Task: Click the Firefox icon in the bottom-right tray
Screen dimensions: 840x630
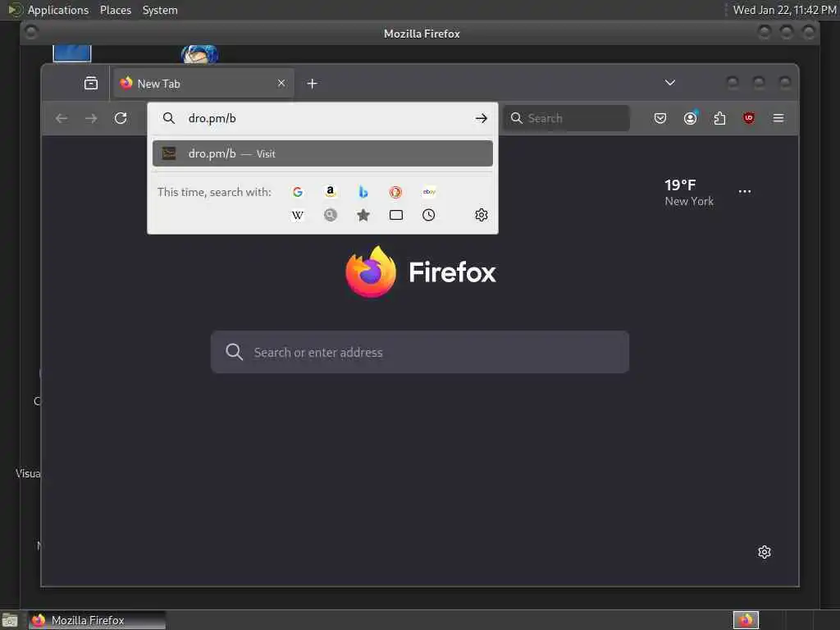Action: coord(746,620)
